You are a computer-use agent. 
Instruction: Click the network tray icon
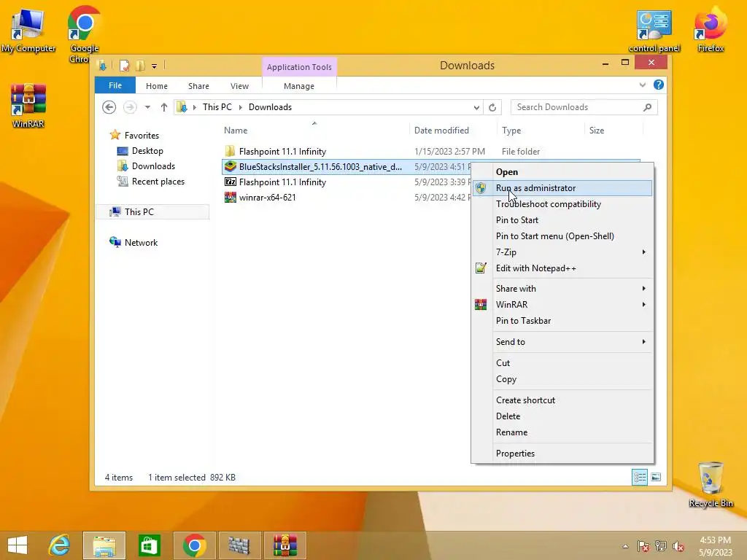click(660, 546)
